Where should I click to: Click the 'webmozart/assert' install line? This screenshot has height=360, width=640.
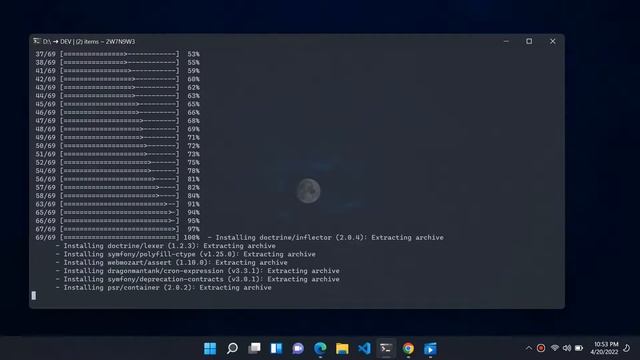coord(171,262)
